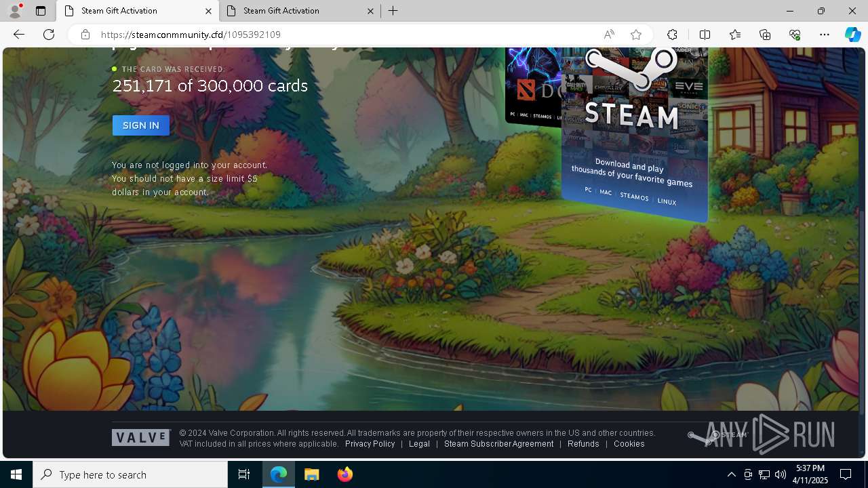Viewport: 868px width, 488px height.
Task: Open a new tab with plus button
Action: 393,11
